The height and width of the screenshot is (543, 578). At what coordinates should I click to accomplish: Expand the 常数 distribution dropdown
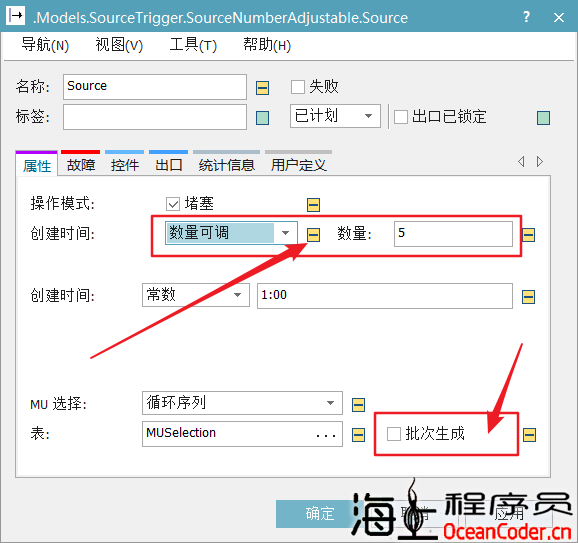coord(196,295)
